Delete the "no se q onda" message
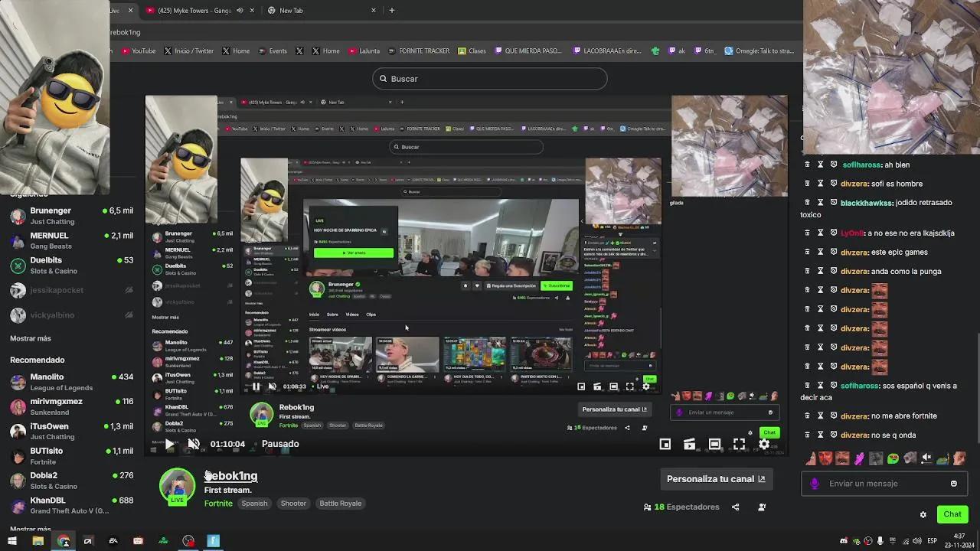Image resolution: width=980 pixels, height=551 pixels. pyautogui.click(x=807, y=435)
